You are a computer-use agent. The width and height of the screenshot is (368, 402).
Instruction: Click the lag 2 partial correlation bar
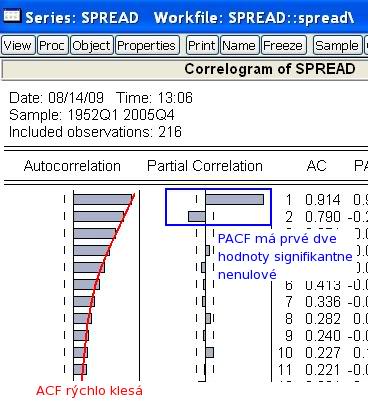pos(197,217)
